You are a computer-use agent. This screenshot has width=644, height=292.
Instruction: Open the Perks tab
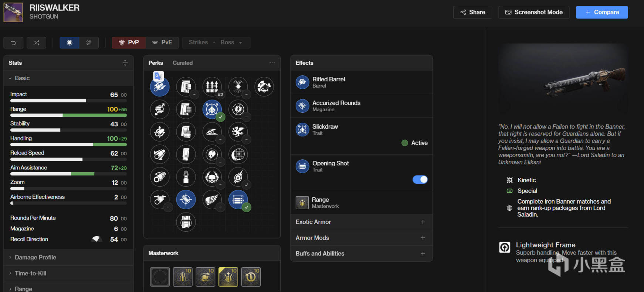tap(156, 63)
